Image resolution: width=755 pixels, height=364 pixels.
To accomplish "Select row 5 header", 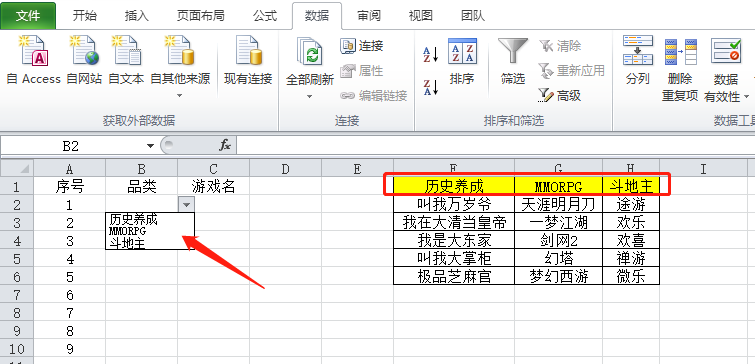I will click(17, 259).
